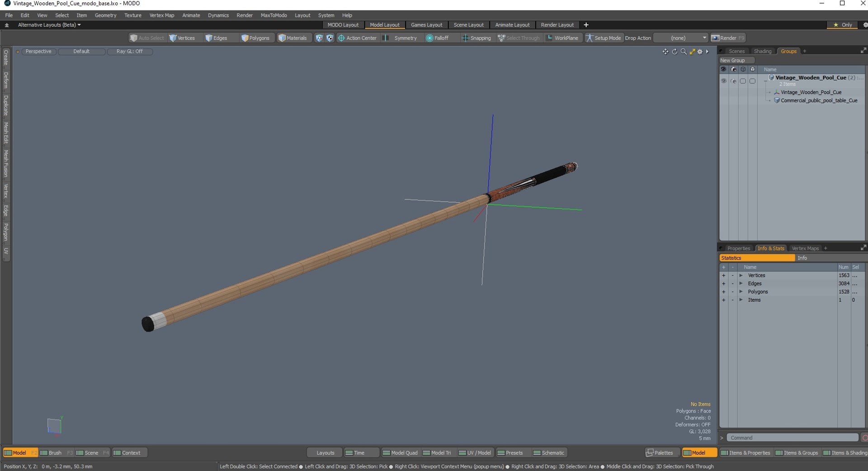Open the Drop Action (none) dropdown

point(681,38)
